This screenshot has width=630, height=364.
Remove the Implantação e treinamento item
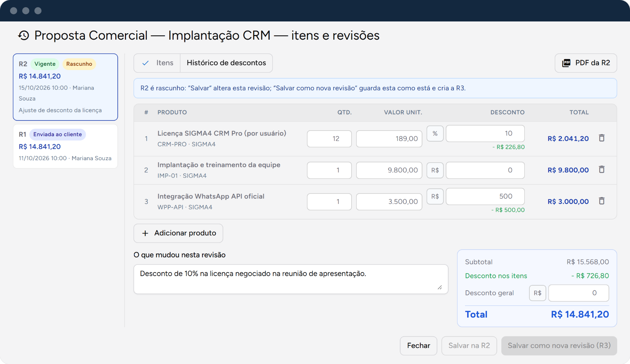[x=602, y=169]
